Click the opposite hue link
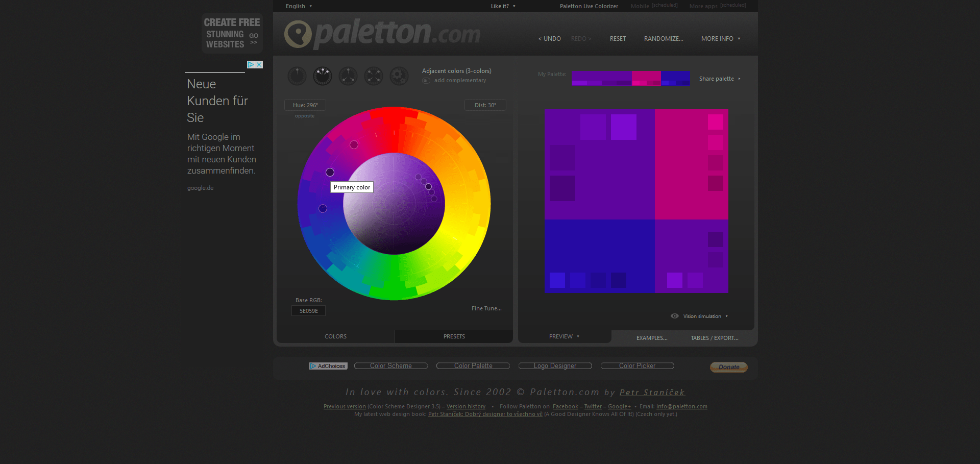Image resolution: width=980 pixels, height=464 pixels. click(x=305, y=116)
